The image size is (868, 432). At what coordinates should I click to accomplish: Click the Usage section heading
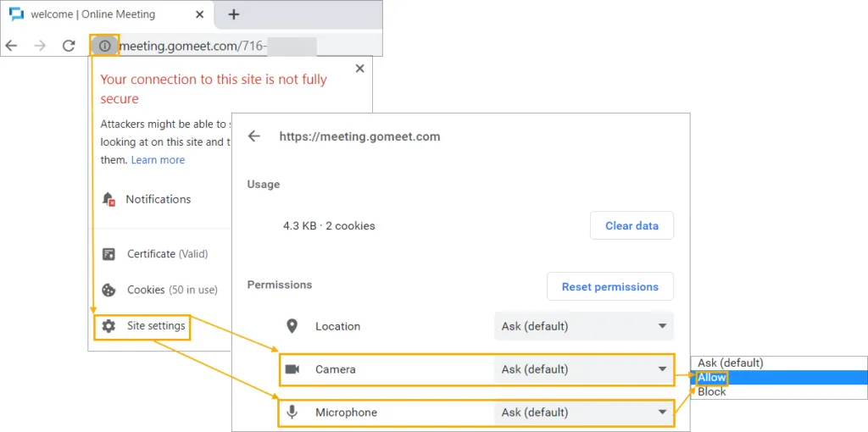pyautogui.click(x=264, y=184)
